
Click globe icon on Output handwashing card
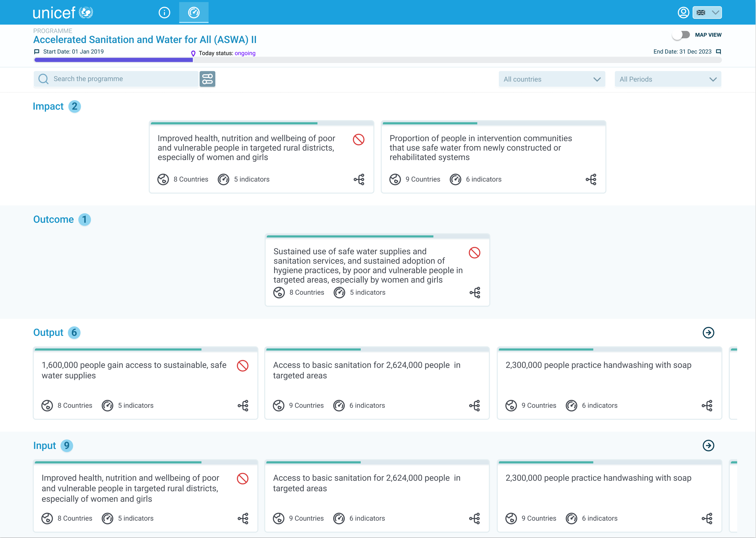511,406
